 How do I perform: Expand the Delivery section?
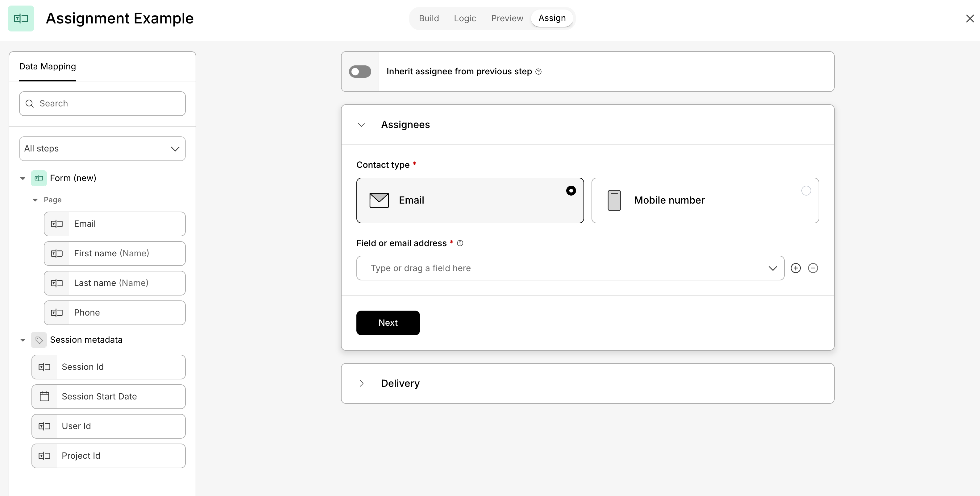361,383
